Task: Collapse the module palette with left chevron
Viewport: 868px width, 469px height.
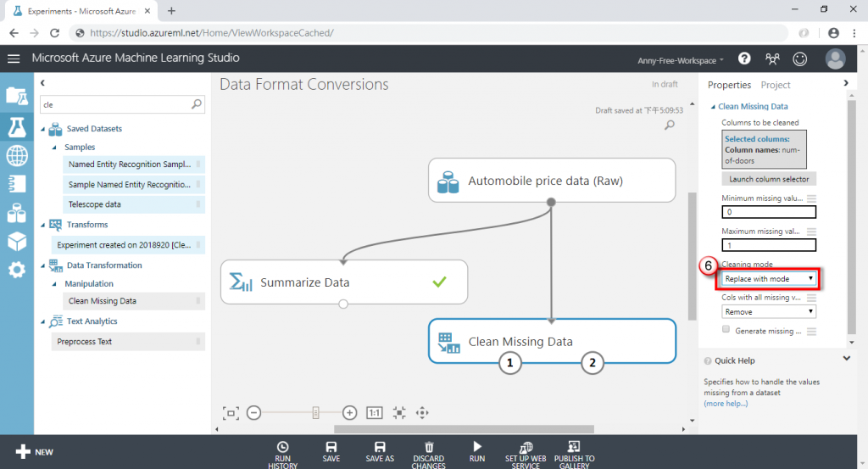Action: coord(42,83)
